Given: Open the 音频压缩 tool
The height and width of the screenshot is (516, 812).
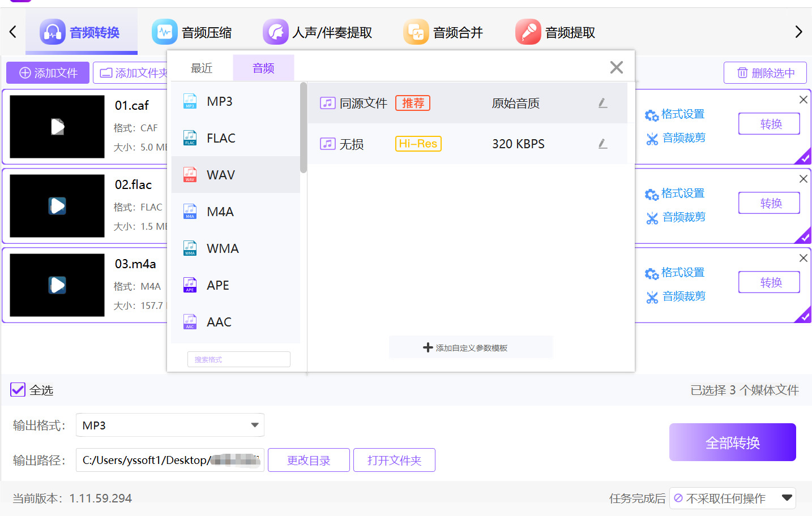Looking at the screenshot, I should click(x=192, y=32).
